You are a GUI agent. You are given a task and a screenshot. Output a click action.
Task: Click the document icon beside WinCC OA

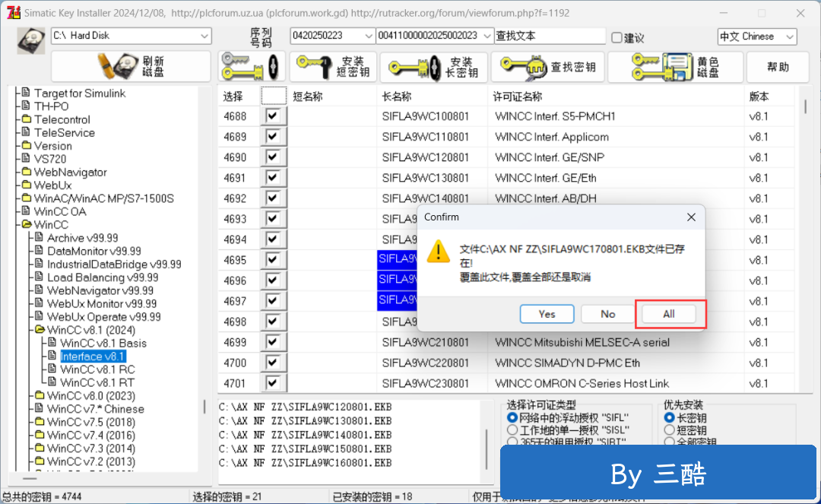click(26, 211)
